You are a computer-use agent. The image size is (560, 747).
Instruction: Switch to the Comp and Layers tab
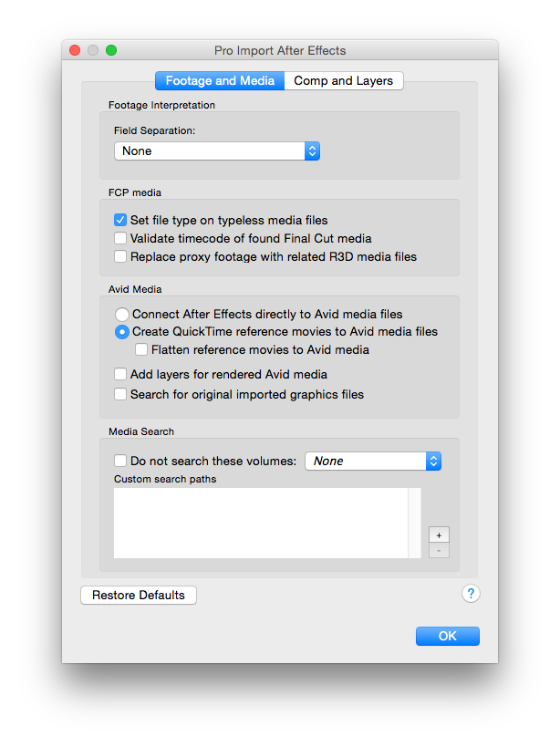coord(343,80)
